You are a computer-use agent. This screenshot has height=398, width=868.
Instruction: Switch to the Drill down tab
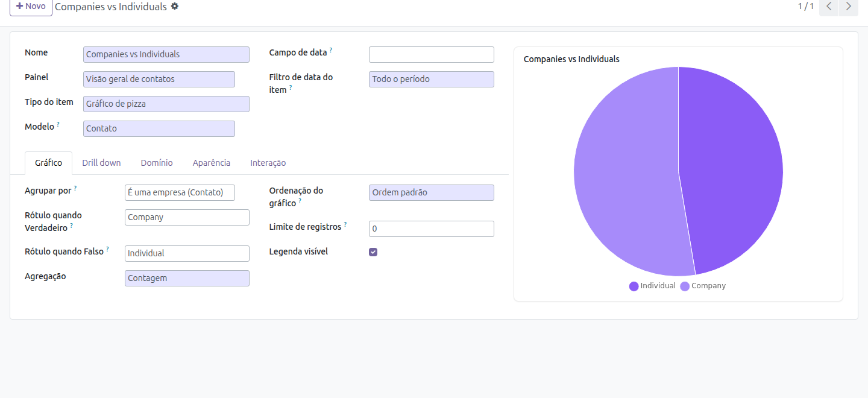click(101, 163)
